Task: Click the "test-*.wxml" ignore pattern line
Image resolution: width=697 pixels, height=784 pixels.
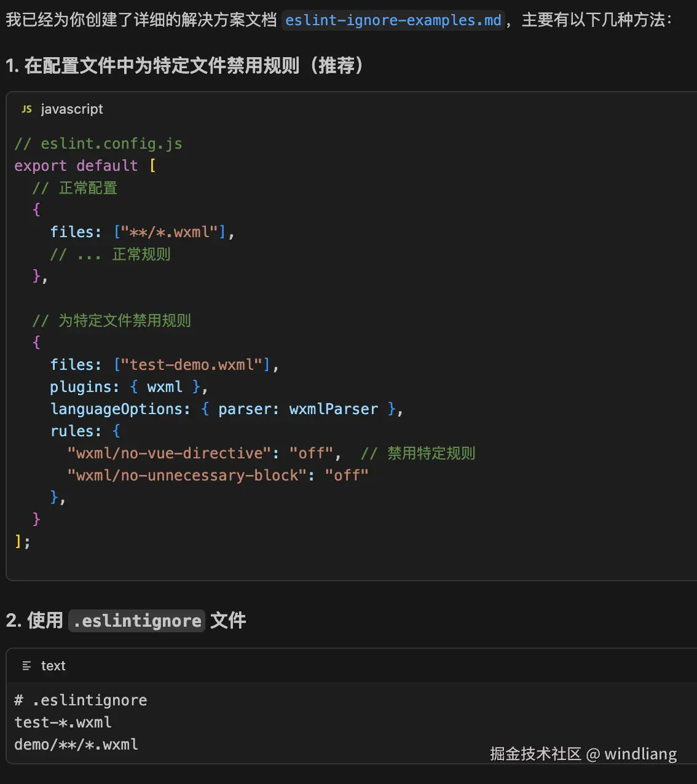Action: coord(63,723)
